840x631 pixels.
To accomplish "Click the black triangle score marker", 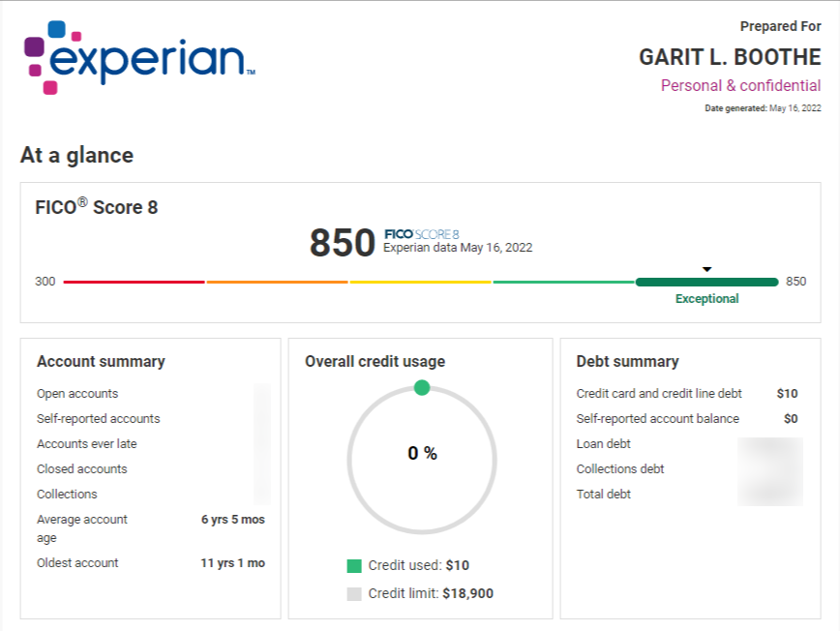I will (707, 269).
